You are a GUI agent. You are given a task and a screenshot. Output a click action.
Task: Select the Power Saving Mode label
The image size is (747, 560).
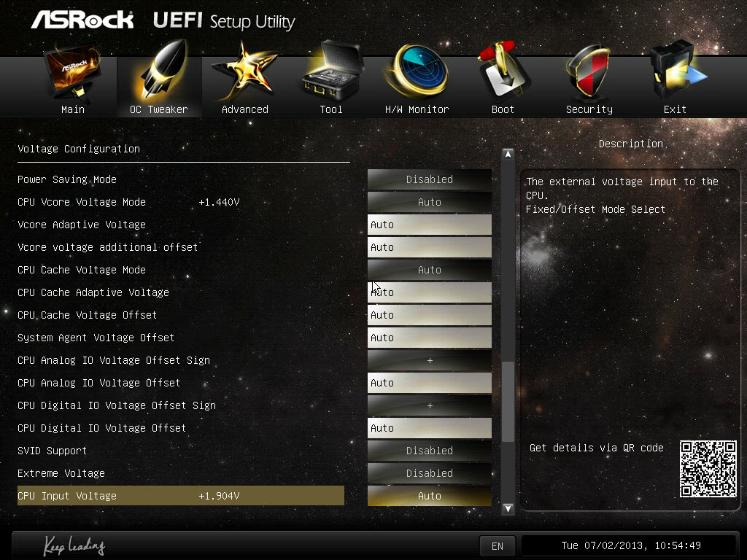(x=67, y=179)
